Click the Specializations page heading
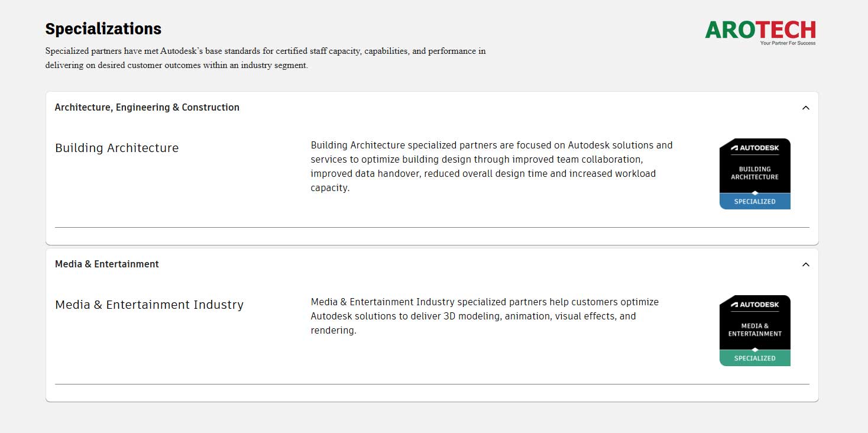868x433 pixels. click(103, 28)
